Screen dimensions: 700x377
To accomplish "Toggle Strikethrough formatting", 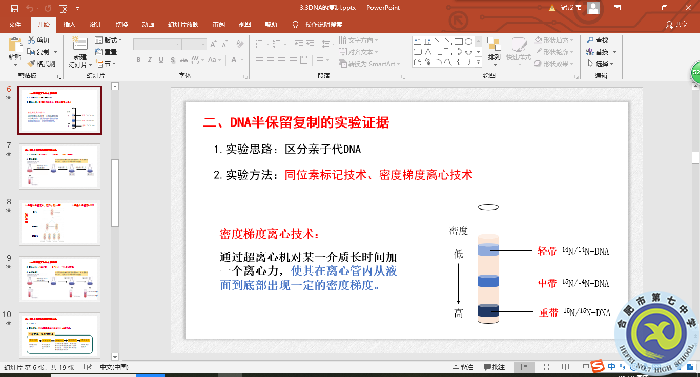I will click(x=183, y=60).
